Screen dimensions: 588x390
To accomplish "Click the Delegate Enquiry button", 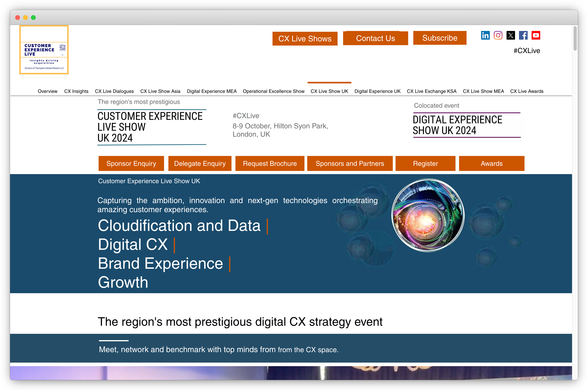I will [200, 163].
